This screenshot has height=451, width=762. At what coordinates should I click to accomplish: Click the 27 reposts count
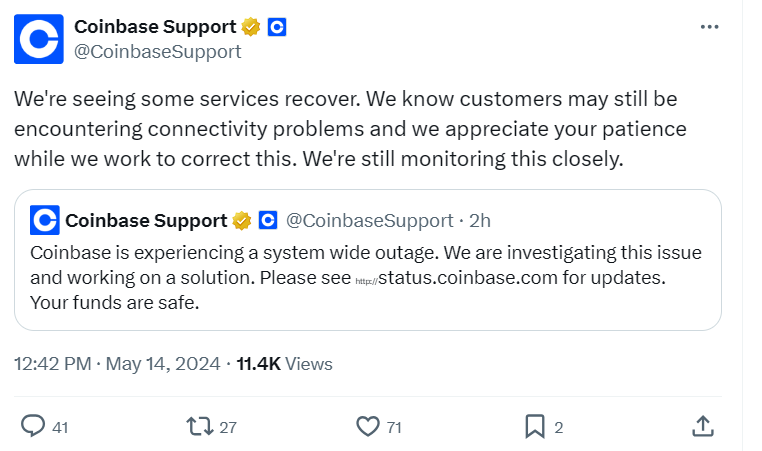pos(228,427)
